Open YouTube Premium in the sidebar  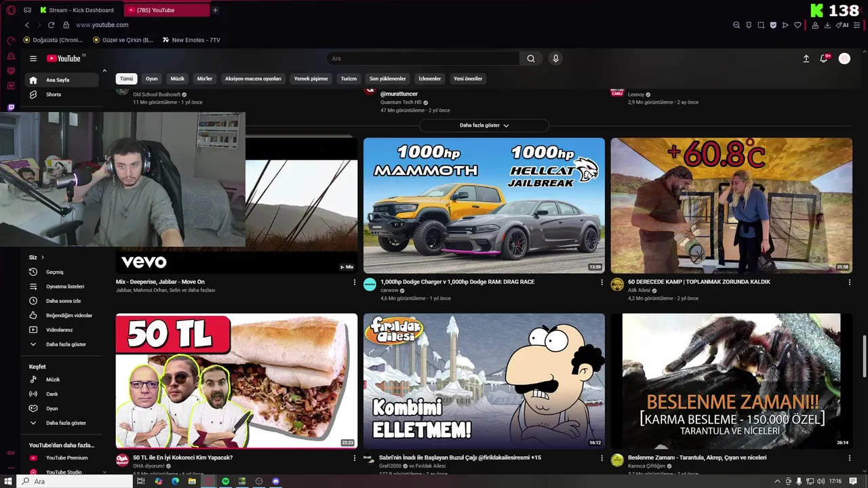pyautogui.click(x=62, y=457)
